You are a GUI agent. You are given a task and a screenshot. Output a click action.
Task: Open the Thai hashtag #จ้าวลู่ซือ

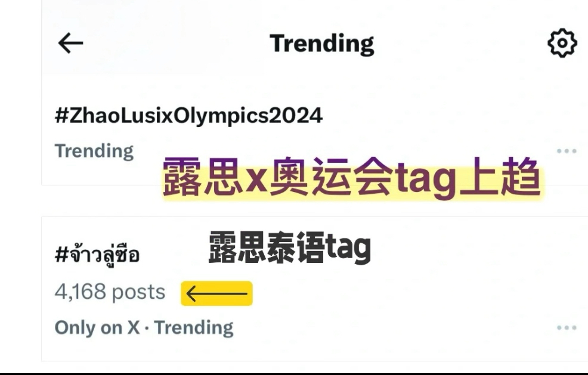97,255
